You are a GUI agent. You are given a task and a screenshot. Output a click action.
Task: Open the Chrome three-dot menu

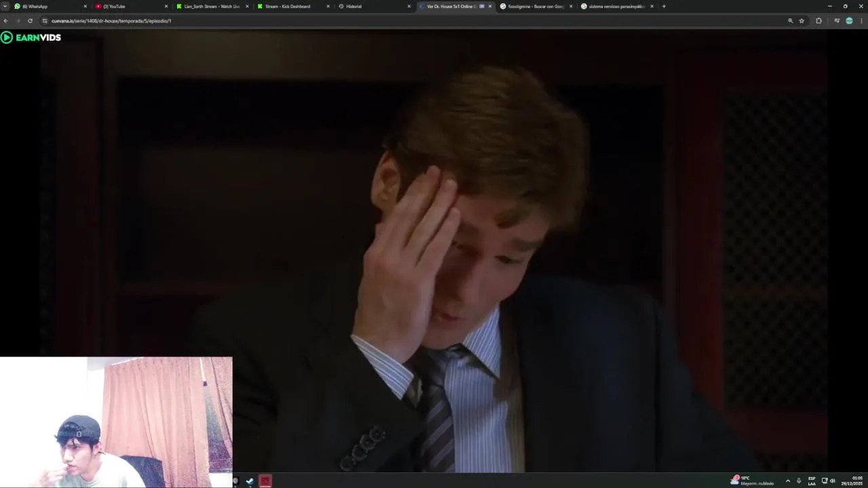tap(861, 21)
